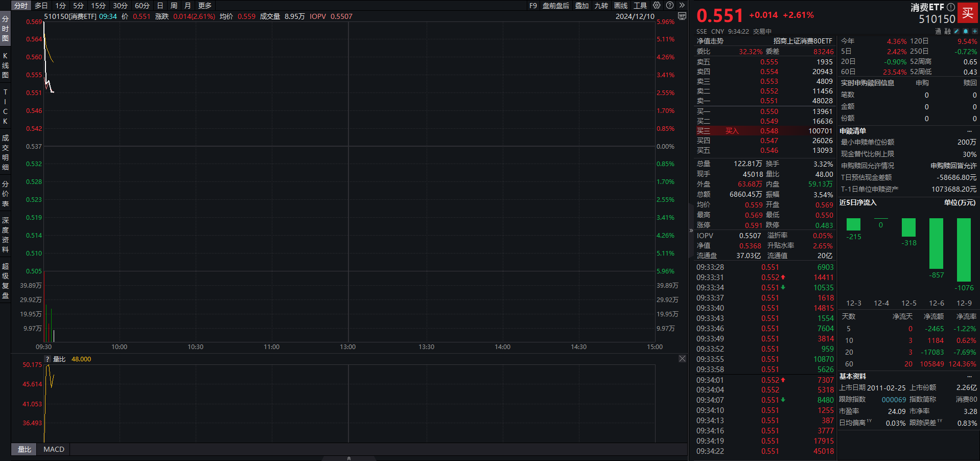
Task: Click the question mark icon beside 量比 indicator
Action: click(48, 359)
